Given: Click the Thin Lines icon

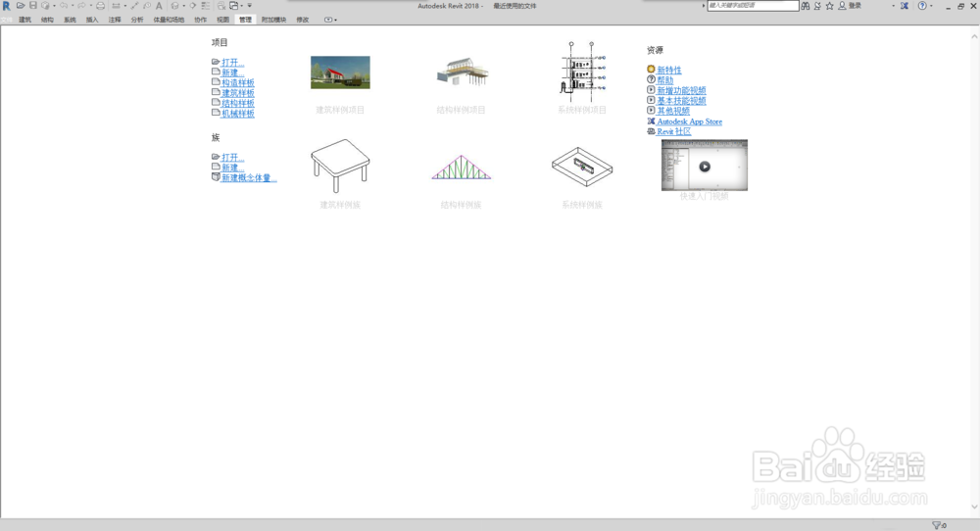Looking at the screenshot, I should click(206, 6).
